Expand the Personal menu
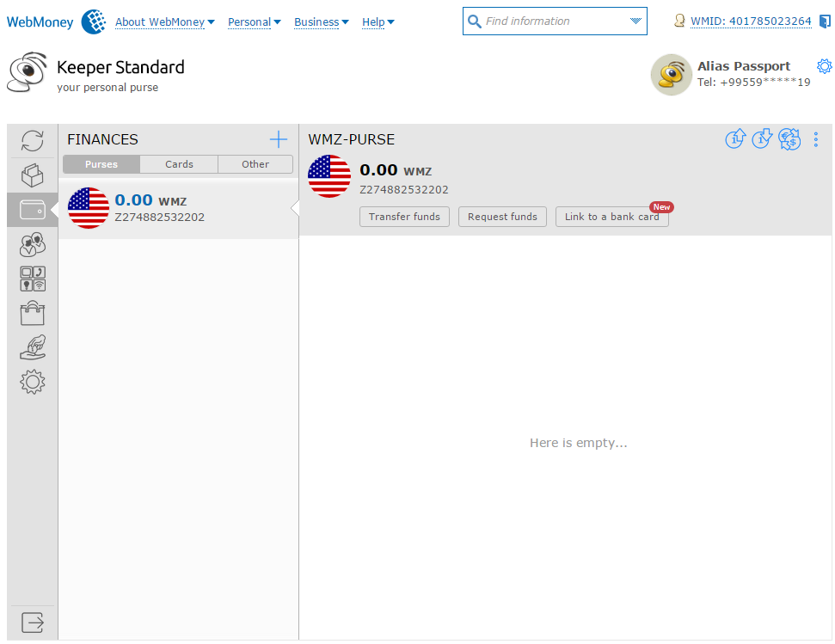Image resolution: width=835 pixels, height=644 pixels. click(254, 21)
